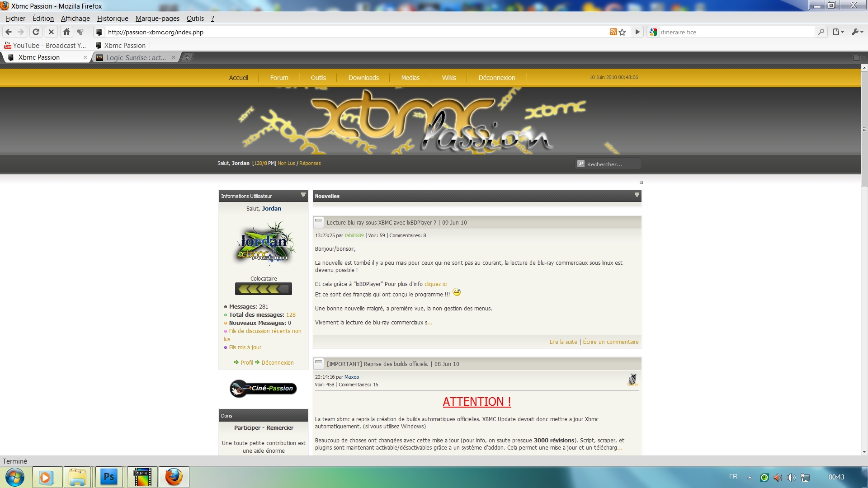Click in the address bar URL field
This screenshot has width=868, height=488.
[357, 32]
